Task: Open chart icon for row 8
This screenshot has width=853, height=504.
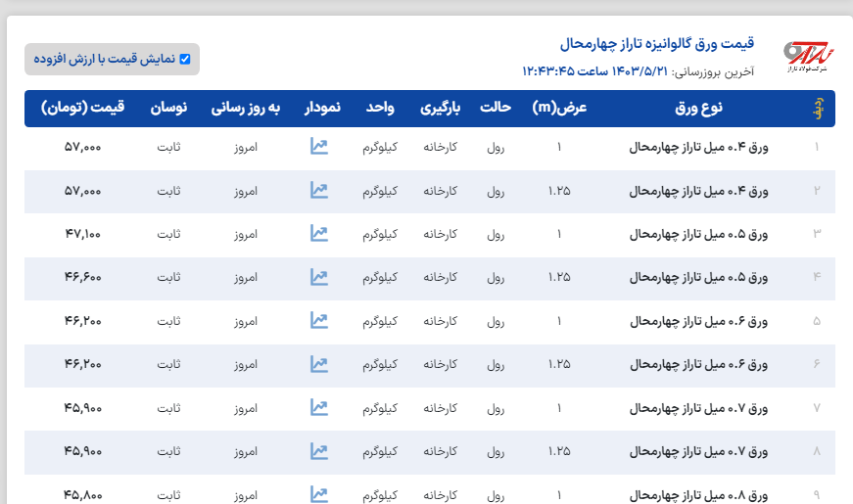Action: tap(318, 451)
